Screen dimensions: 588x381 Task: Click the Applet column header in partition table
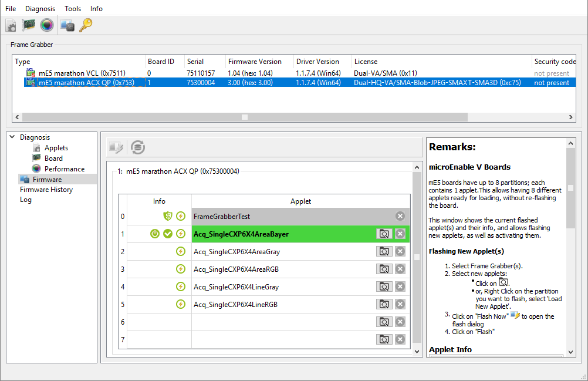tap(301, 201)
